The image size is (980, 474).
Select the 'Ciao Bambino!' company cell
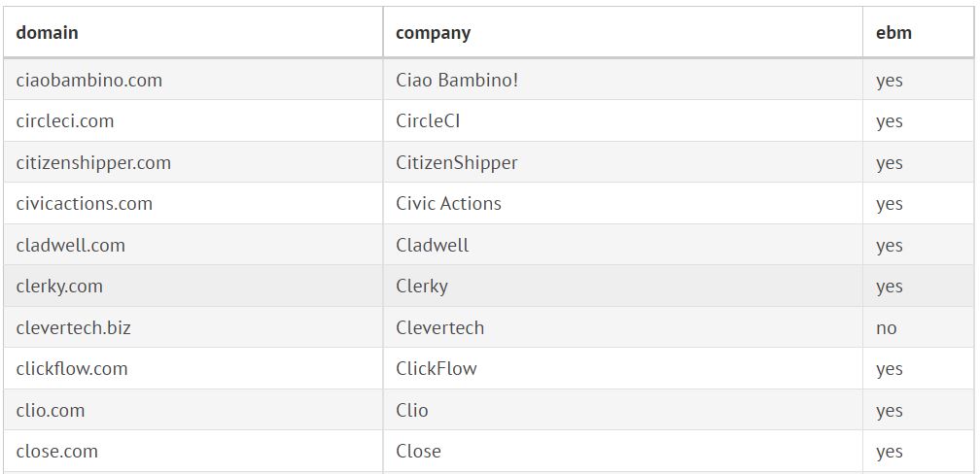457,80
